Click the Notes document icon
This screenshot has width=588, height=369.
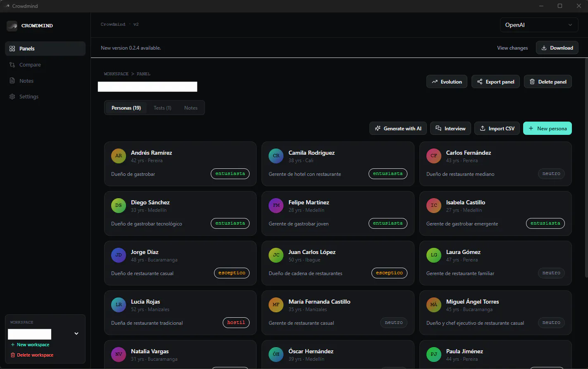(x=12, y=81)
